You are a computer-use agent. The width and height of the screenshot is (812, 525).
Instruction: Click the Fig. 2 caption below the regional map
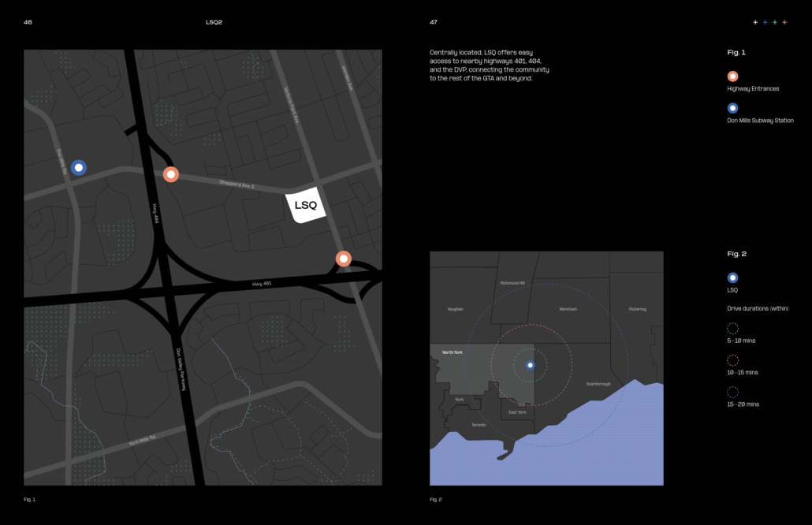[x=435, y=498]
